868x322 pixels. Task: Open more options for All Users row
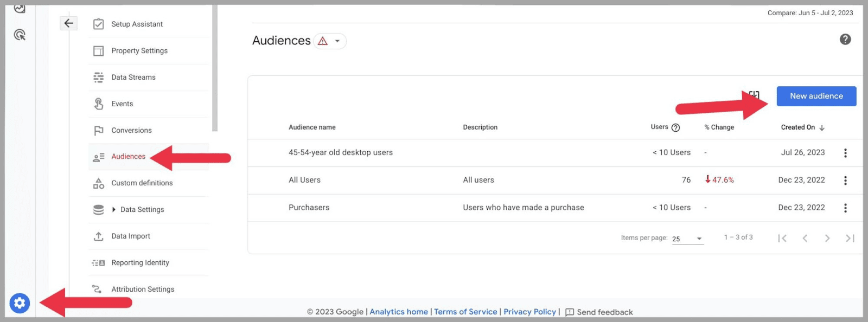coord(845,181)
